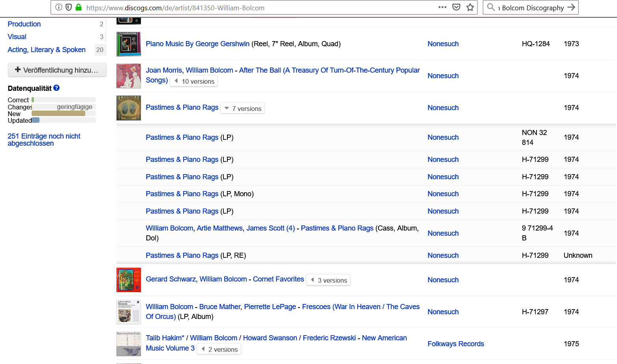Open Pastimes & Piano Rags NON 32 814 version
The height and width of the screenshot is (364, 617).
(182, 137)
